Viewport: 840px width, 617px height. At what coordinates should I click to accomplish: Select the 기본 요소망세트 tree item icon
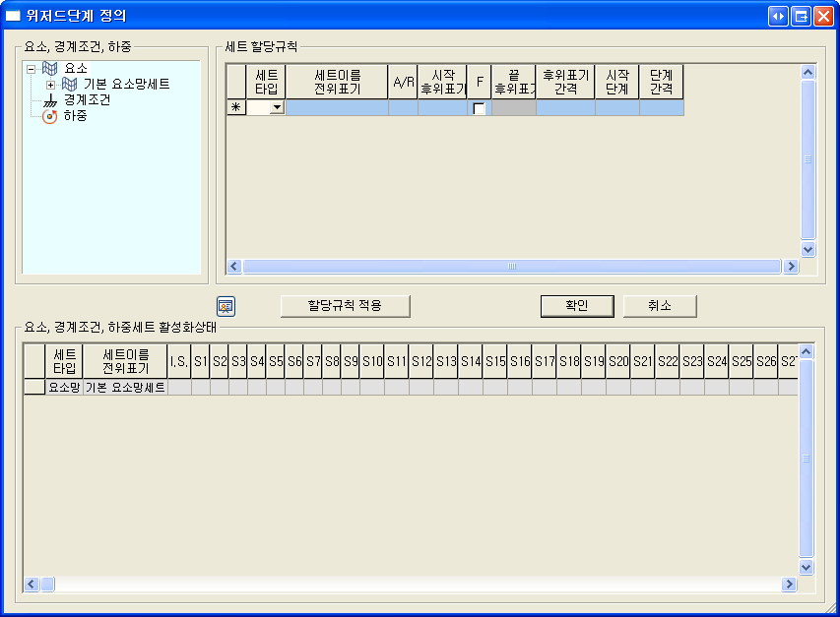pyautogui.click(x=69, y=85)
